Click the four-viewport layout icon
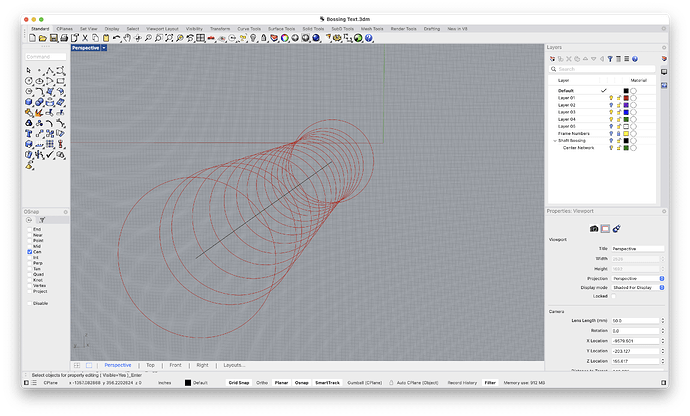The width and height of the screenshot is (690, 416). click(x=201, y=38)
